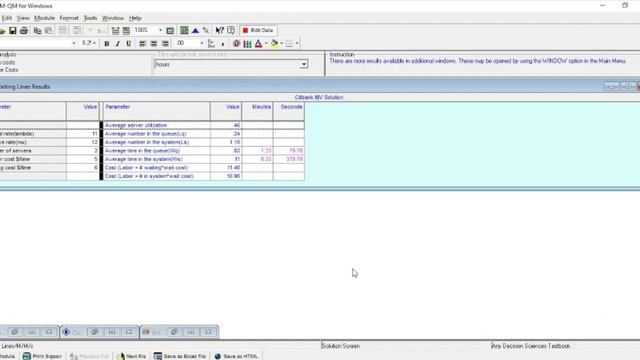Viewport: 640px width, 360px height.
Task: Click the arrow-question context help icon
Action: (x=219, y=31)
